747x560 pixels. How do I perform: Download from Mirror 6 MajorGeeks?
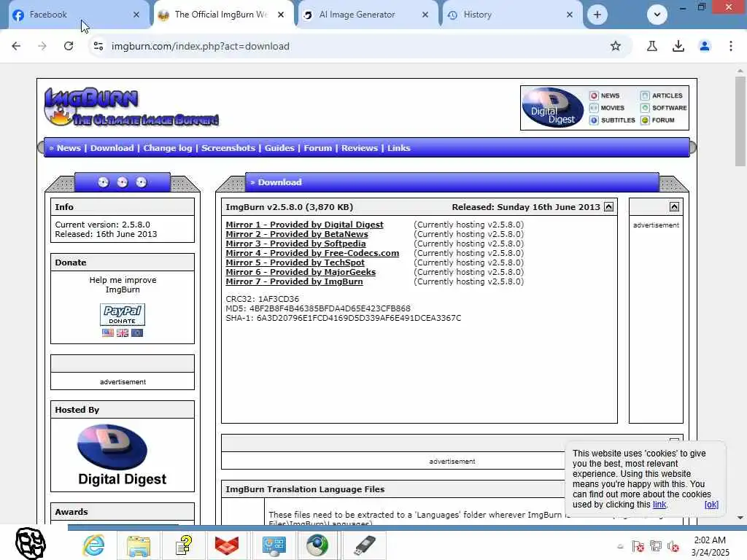[301, 273]
